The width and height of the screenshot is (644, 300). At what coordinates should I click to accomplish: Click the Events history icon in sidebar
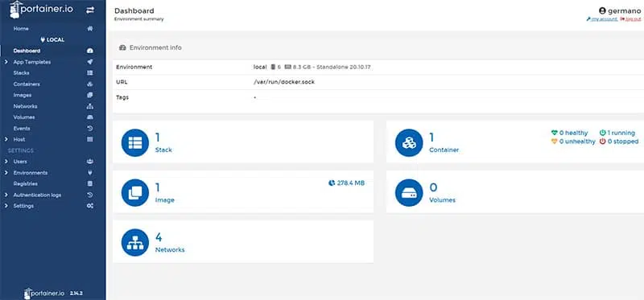click(x=90, y=129)
